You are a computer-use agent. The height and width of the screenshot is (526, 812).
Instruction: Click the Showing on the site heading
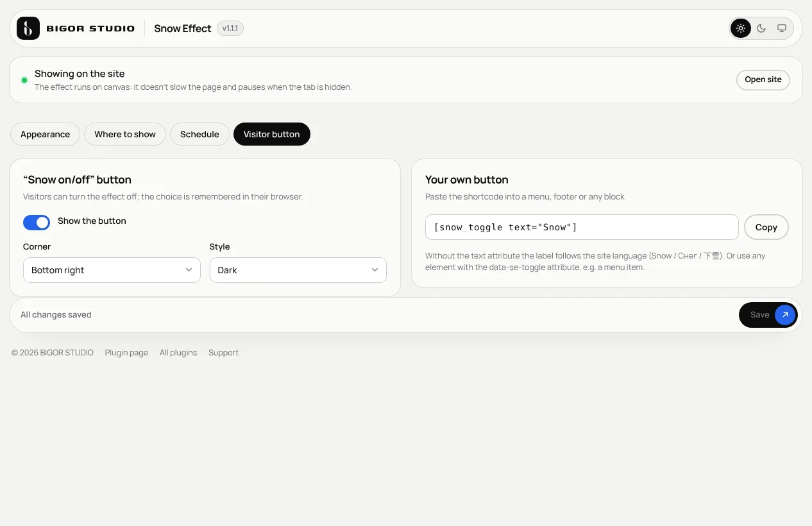coord(80,74)
